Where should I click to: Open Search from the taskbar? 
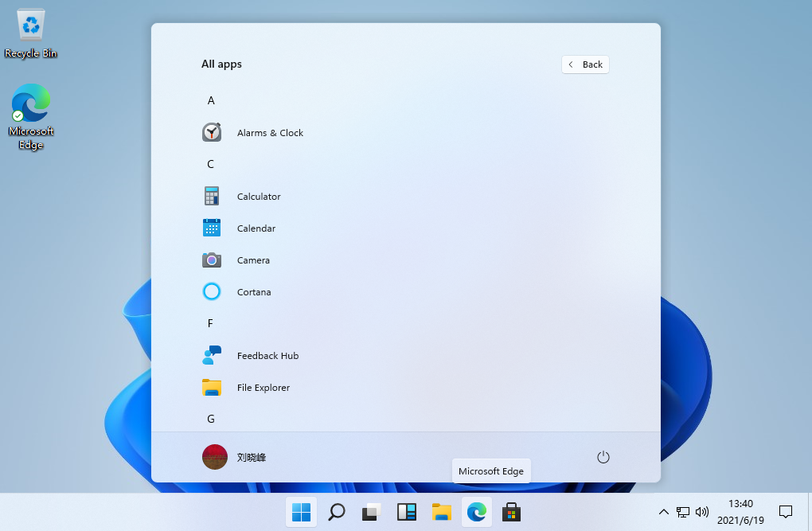(x=337, y=512)
